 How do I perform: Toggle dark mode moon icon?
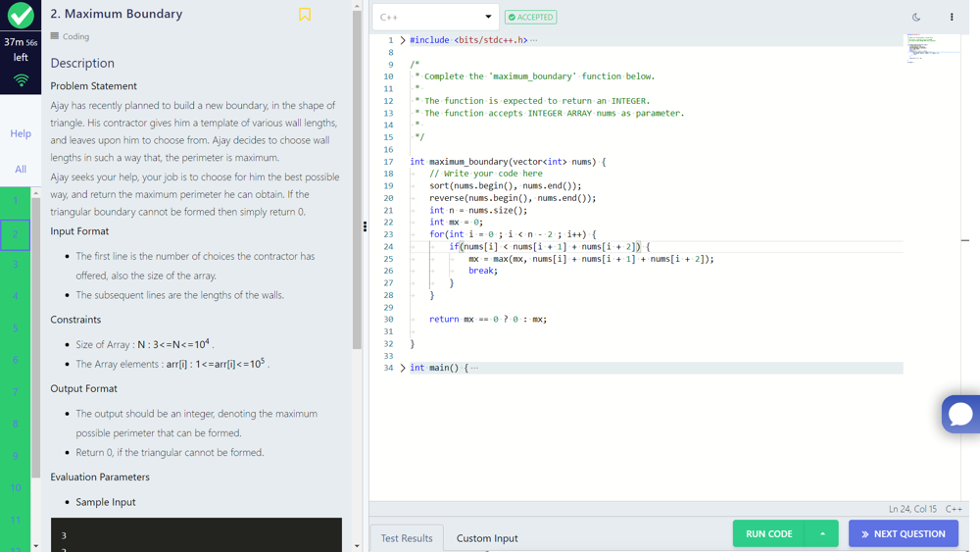916,17
